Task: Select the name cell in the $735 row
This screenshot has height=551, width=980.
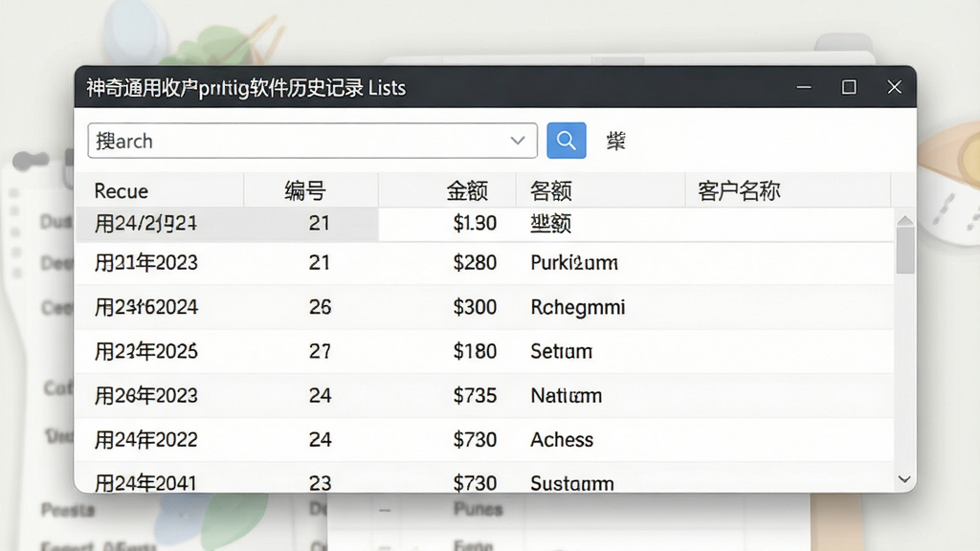Action: tap(567, 395)
